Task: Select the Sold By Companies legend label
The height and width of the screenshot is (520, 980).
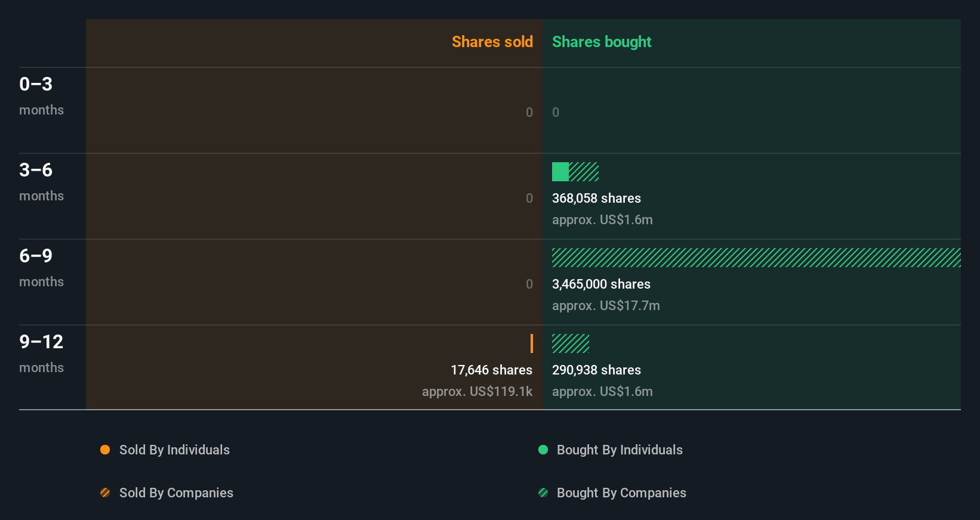Action: pyautogui.click(x=176, y=493)
